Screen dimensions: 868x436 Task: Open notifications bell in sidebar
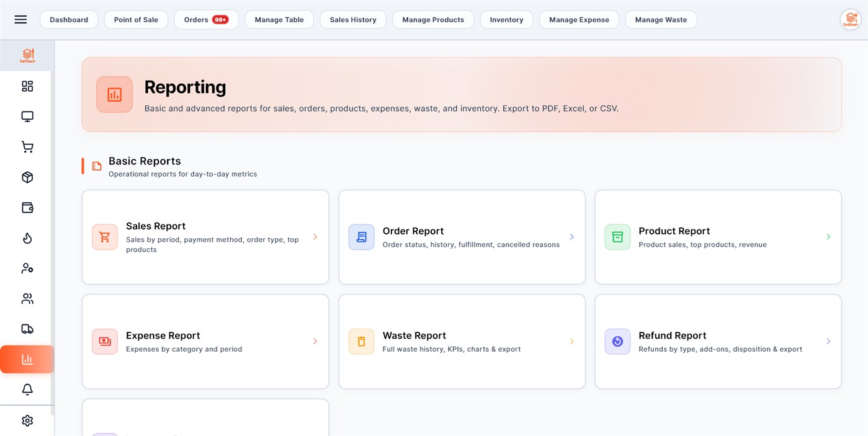coord(27,389)
